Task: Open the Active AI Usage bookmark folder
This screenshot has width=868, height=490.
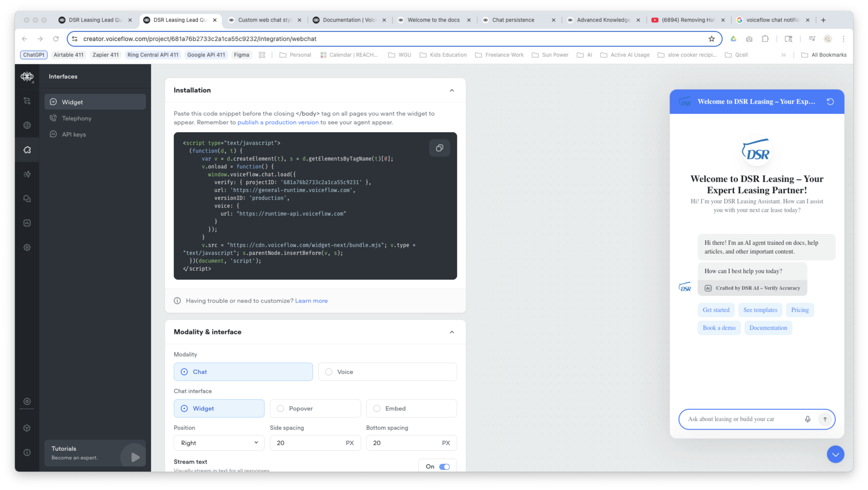Action: tap(625, 55)
